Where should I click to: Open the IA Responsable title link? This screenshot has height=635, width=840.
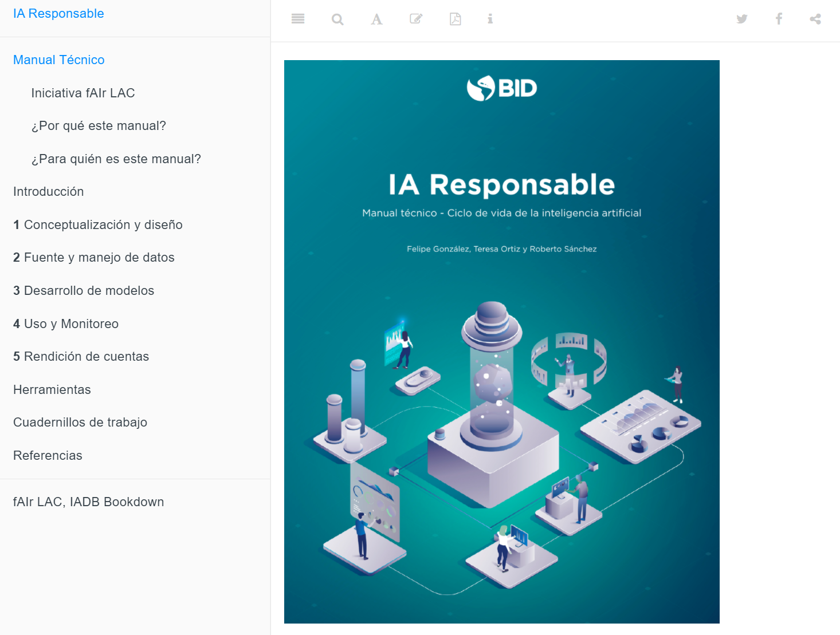point(58,14)
